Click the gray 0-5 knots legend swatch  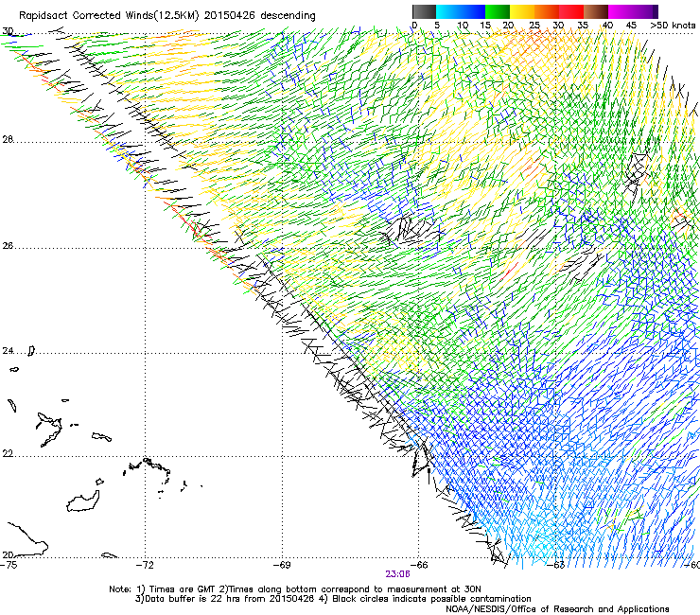click(x=424, y=11)
